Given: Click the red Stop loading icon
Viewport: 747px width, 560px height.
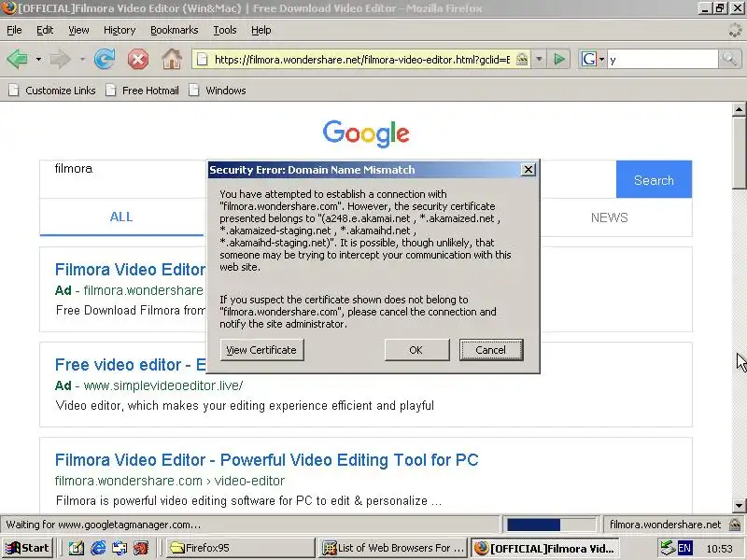Looking at the screenshot, I should 137,60.
